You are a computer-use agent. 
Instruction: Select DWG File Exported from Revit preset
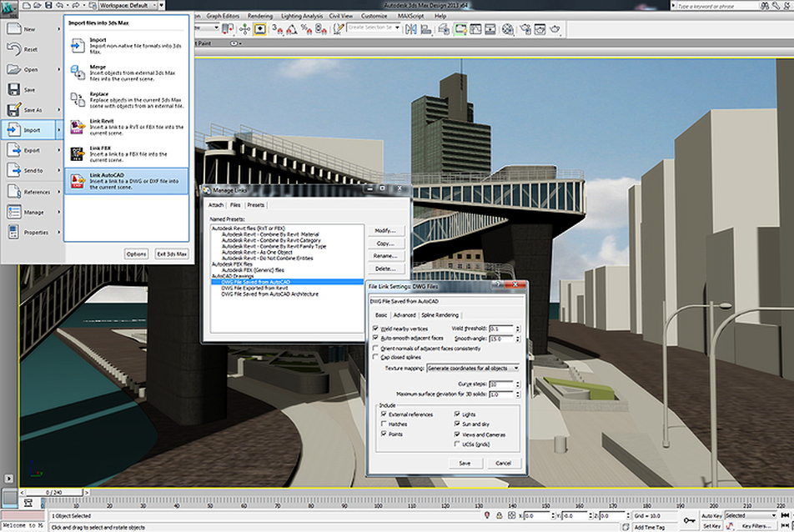point(254,288)
